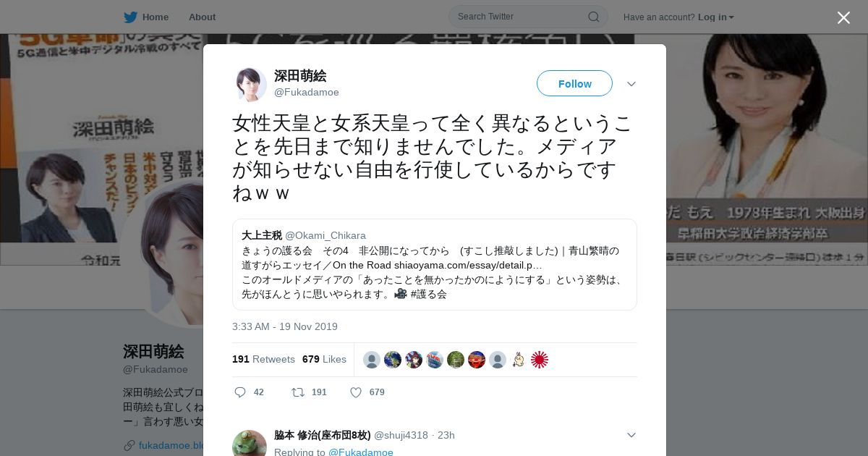Viewport: 868px width, 456px height.
Task: Like the tweet with the heart icon
Action: [355, 392]
